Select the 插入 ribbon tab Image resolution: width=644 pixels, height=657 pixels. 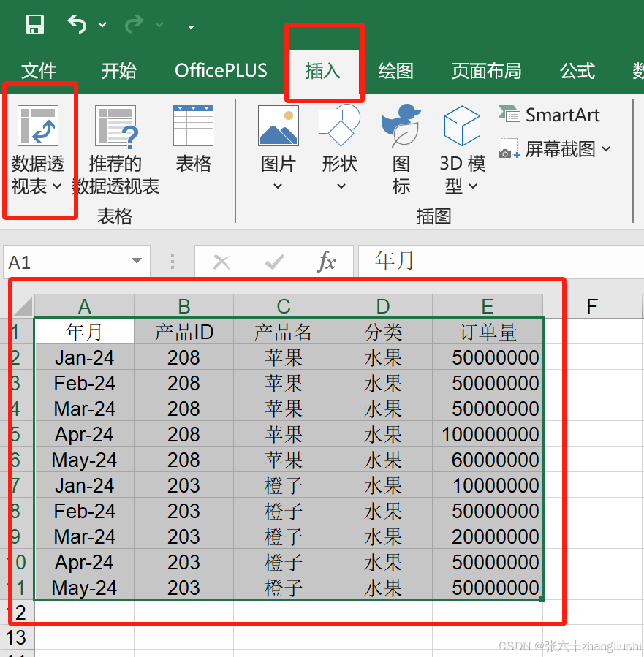[x=322, y=70]
